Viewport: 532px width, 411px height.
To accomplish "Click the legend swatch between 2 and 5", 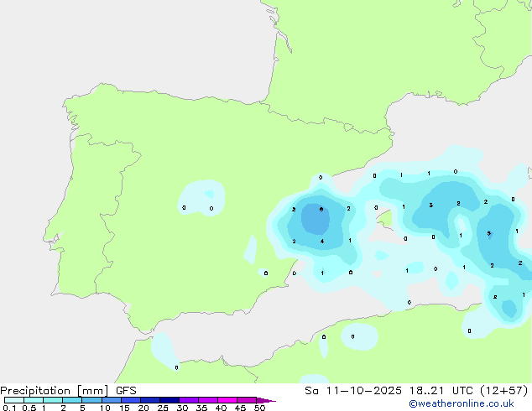I will (72, 400).
